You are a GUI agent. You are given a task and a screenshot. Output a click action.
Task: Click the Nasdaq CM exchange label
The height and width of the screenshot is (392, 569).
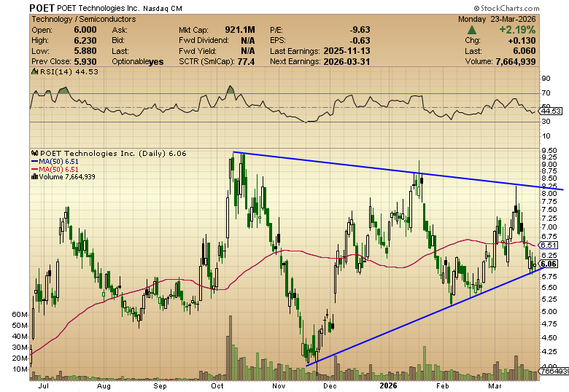[163, 8]
